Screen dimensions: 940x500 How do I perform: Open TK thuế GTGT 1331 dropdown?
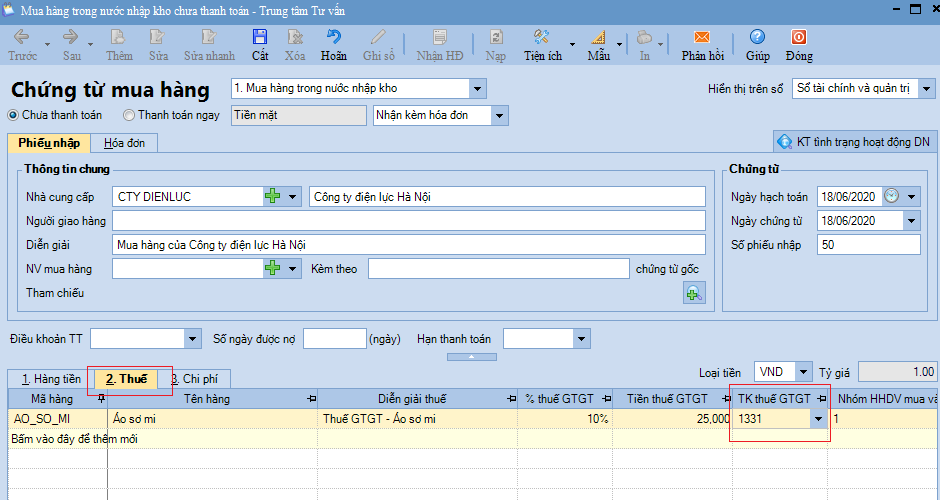click(818, 419)
